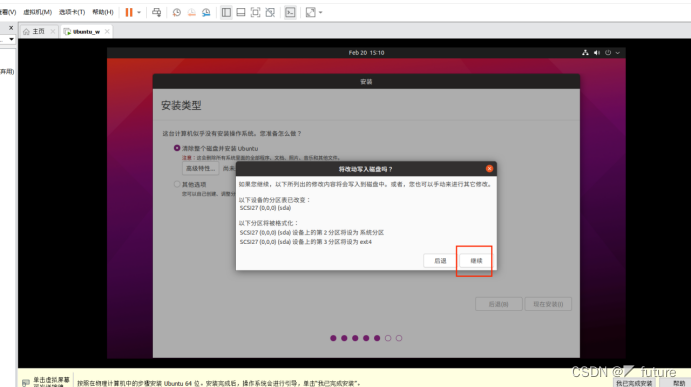Image resolution: width=691 pixels, height=387 pixels.
Task: Click the stretch guest display icon
Action: point(311,12)
